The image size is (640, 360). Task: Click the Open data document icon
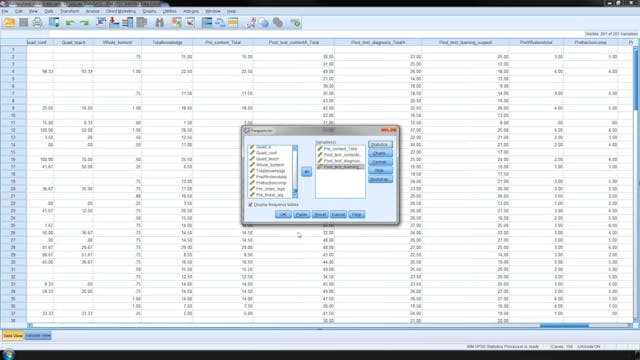(x=9, y=23)
